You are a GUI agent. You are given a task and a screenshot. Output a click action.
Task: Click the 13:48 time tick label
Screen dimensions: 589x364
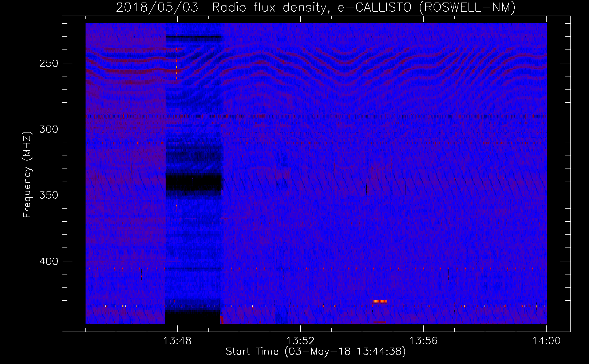177,341
